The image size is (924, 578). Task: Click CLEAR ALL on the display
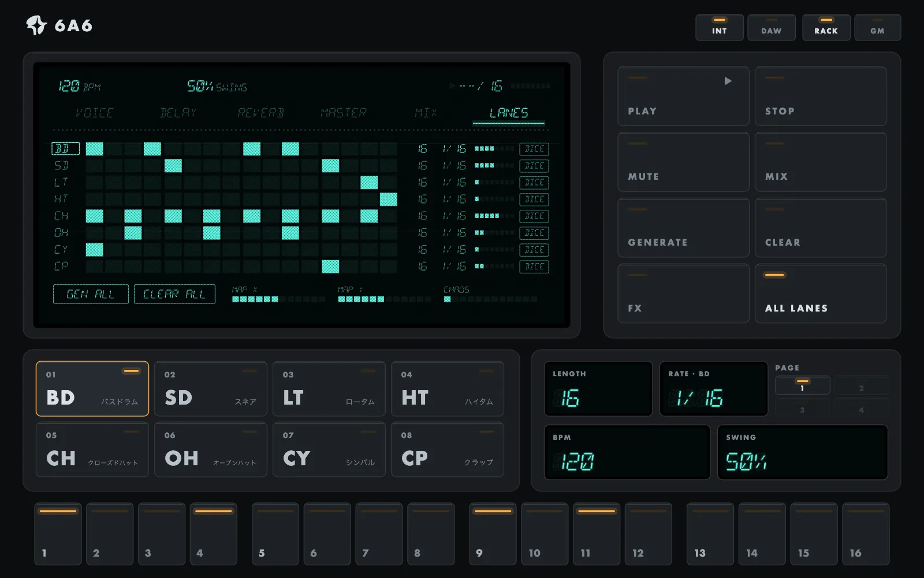174,294
